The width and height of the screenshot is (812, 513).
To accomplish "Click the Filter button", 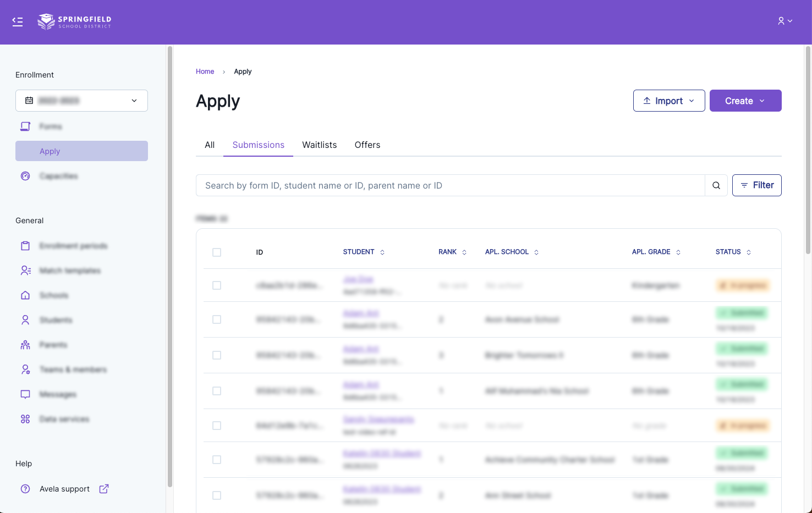I will click(756, 185).
